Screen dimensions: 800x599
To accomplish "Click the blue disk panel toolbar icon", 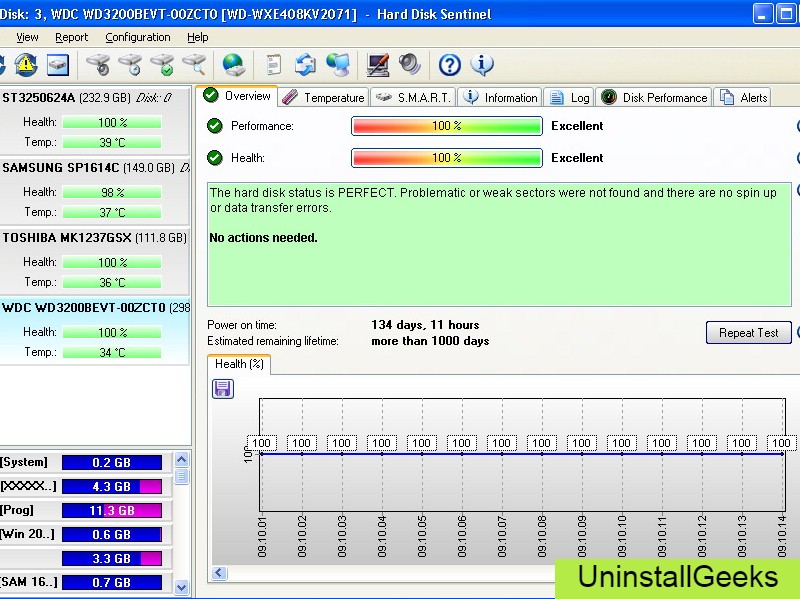I will (58, 65).
